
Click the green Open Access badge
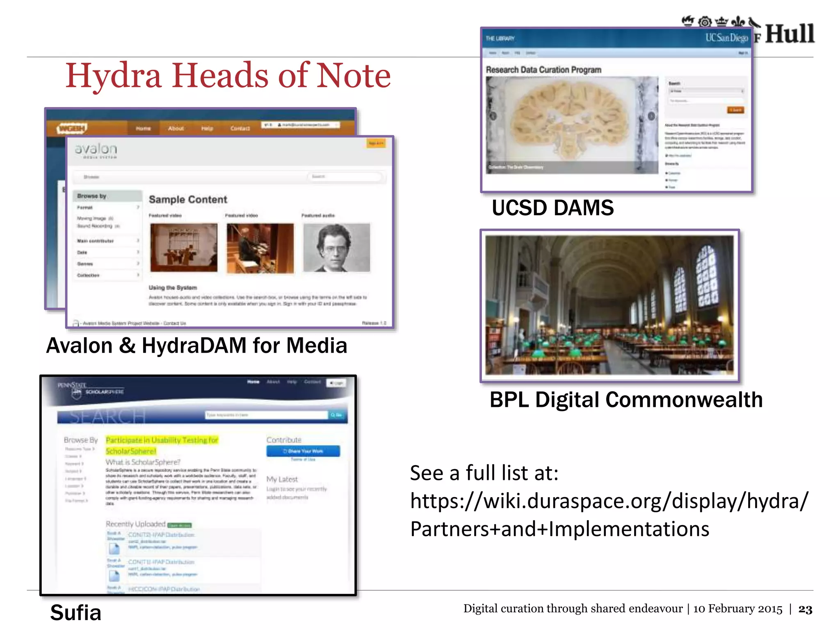(180, 525)
